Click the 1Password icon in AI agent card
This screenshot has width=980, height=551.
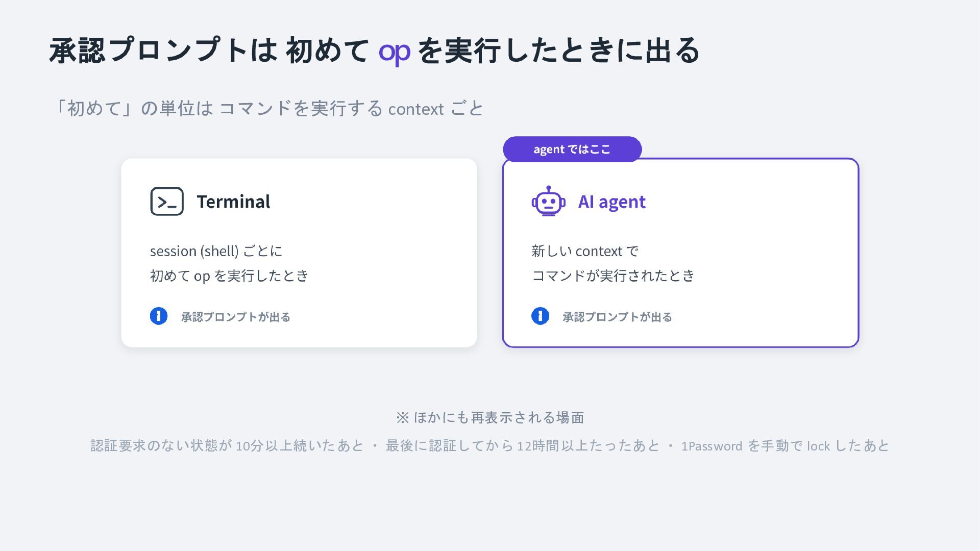(x=540, y=316)
